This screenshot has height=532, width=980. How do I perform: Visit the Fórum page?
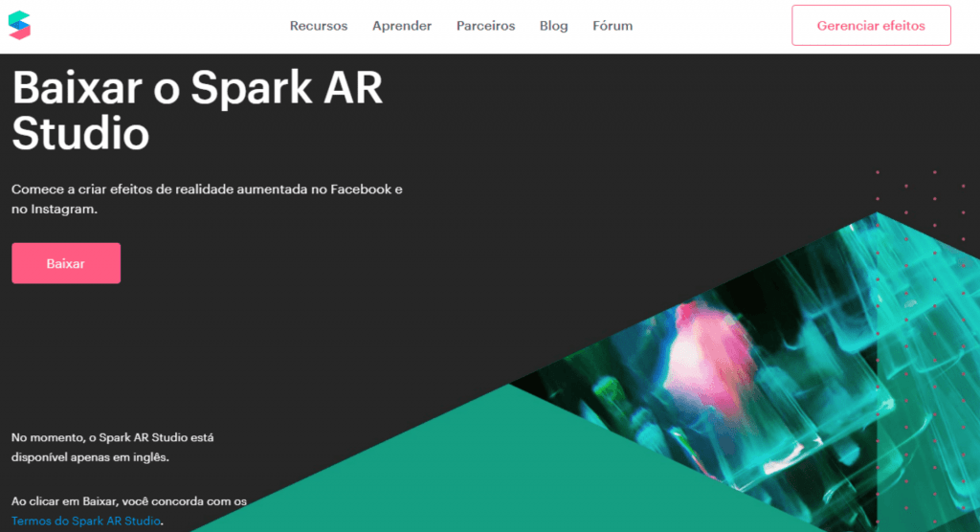point(612,26)
